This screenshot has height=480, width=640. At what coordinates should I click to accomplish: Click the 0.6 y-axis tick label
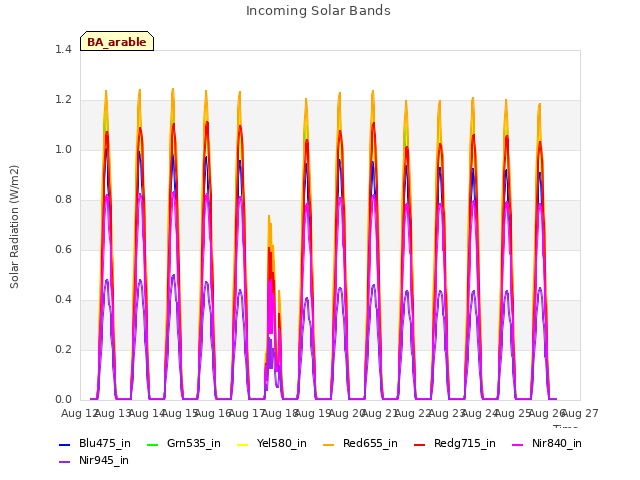point(63,249)
